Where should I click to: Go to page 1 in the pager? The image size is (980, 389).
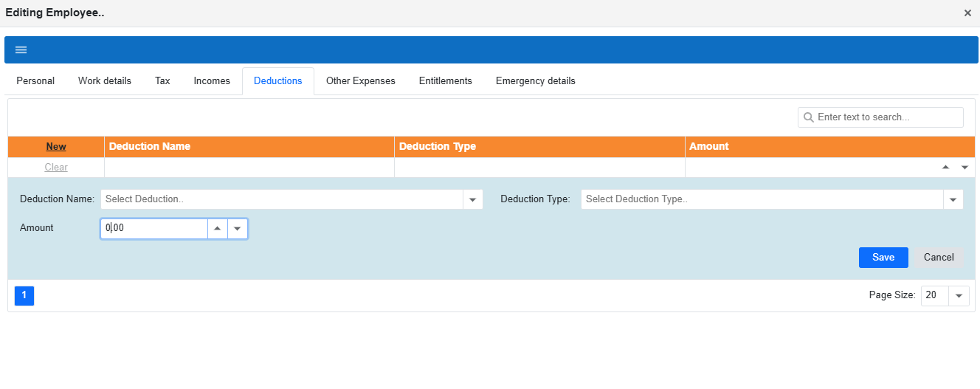click(x=24, y=295)
